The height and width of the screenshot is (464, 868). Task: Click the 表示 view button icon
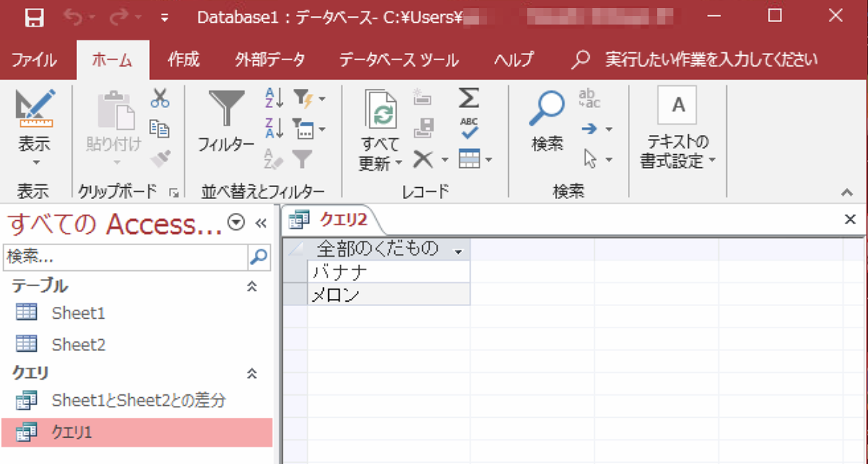[x=35, y=107]
